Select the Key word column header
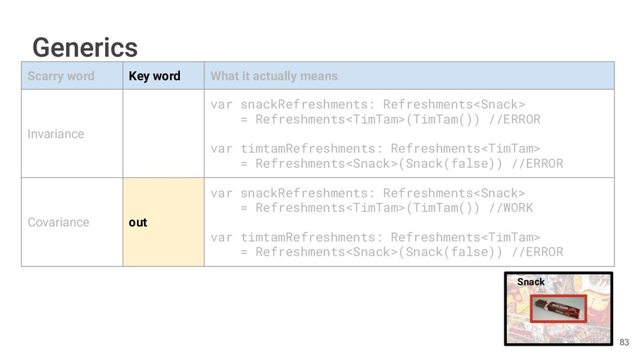The width and height of the screenshot is (644, 362). 154,76
